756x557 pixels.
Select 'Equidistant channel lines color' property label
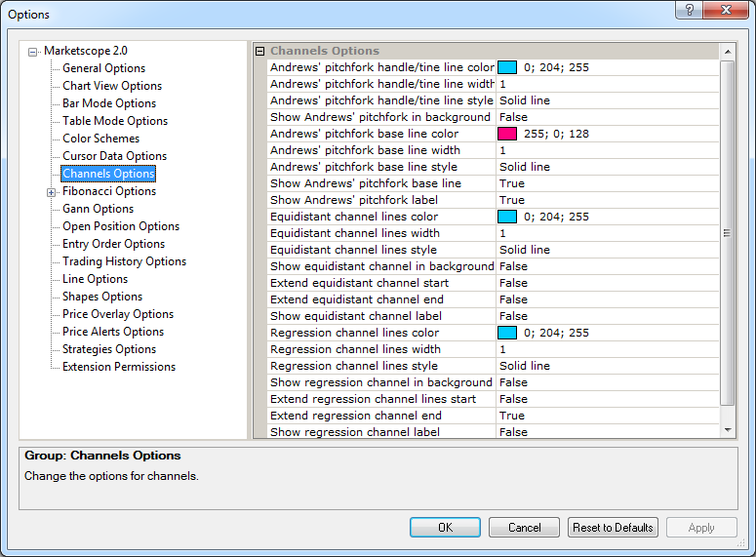point(354,217)
